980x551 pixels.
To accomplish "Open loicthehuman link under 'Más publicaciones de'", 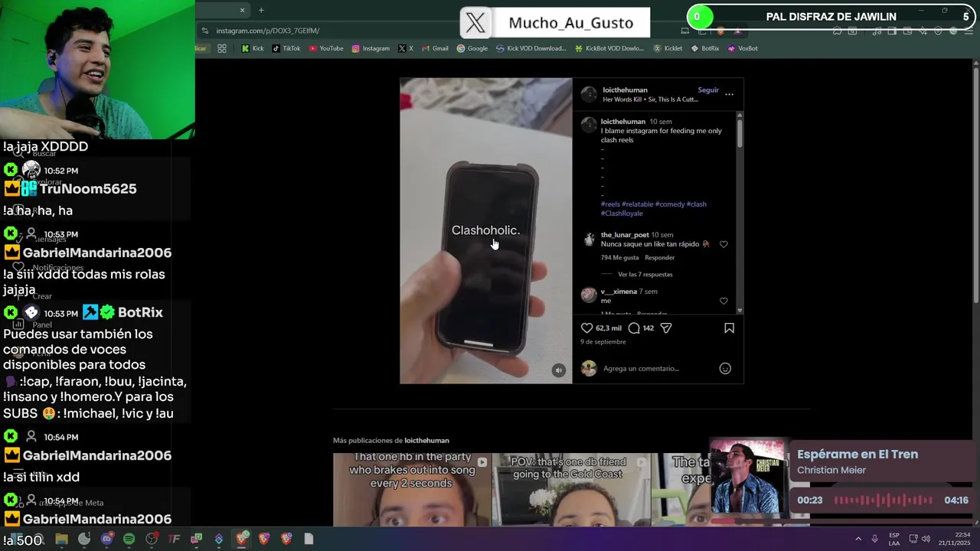I will (426, 441).
